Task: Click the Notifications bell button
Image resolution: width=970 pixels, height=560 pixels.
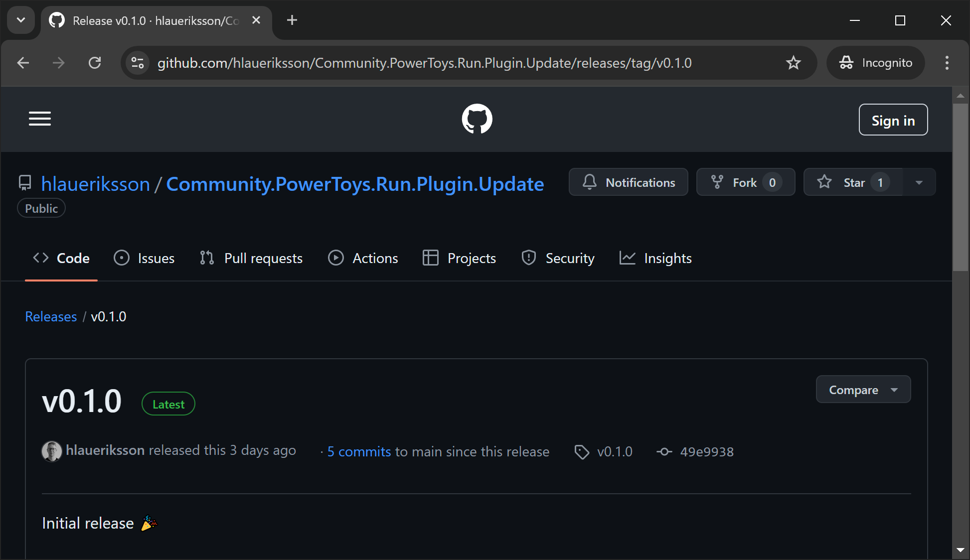Action: click(x=628, y=182)
